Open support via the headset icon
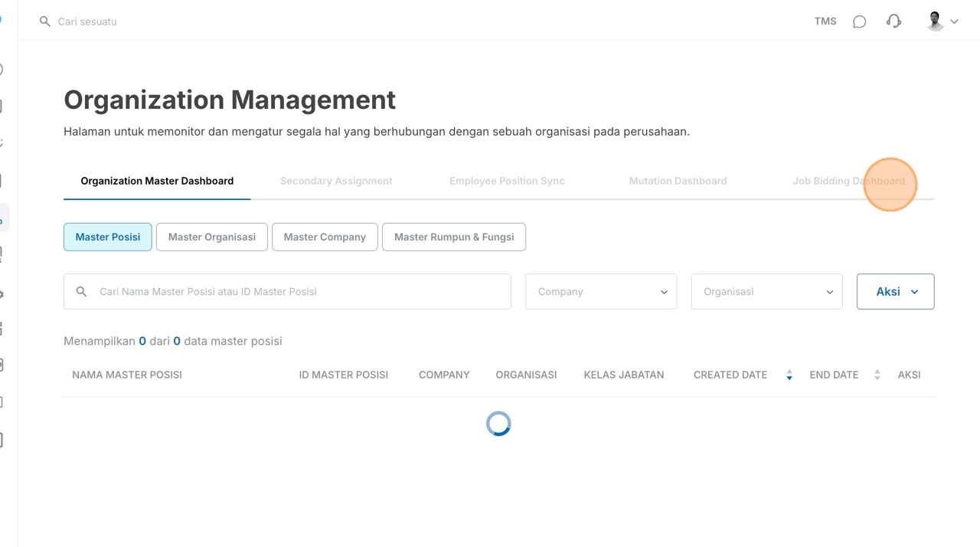This screenshot has width=980, height=547. (893, 21)
